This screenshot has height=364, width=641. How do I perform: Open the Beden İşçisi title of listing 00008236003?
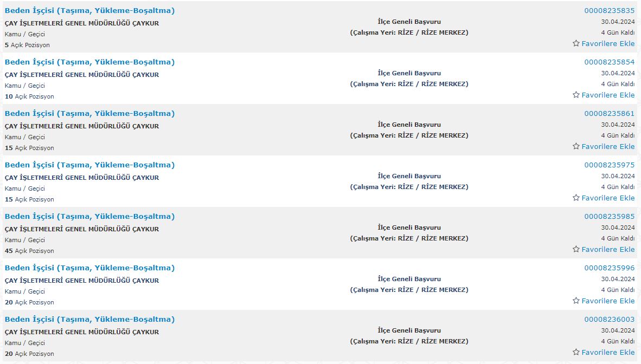pos(89,320)
